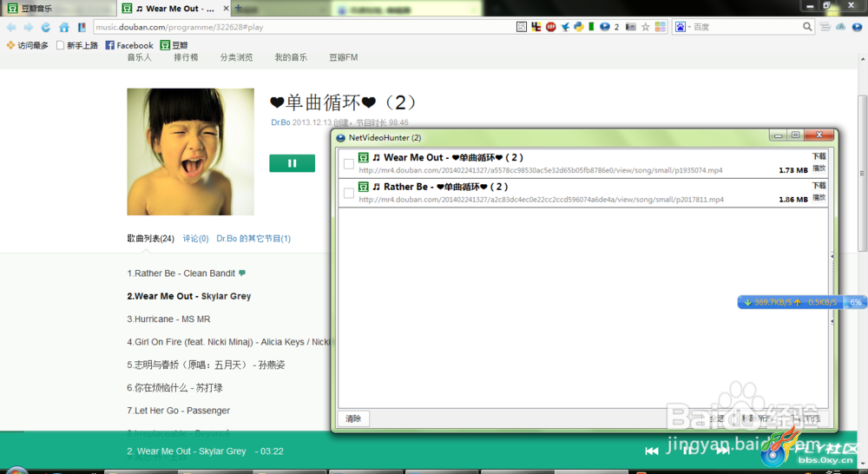
Task: Toggle the 新手上路 bookmark checkbox icon
Action: 60,45
